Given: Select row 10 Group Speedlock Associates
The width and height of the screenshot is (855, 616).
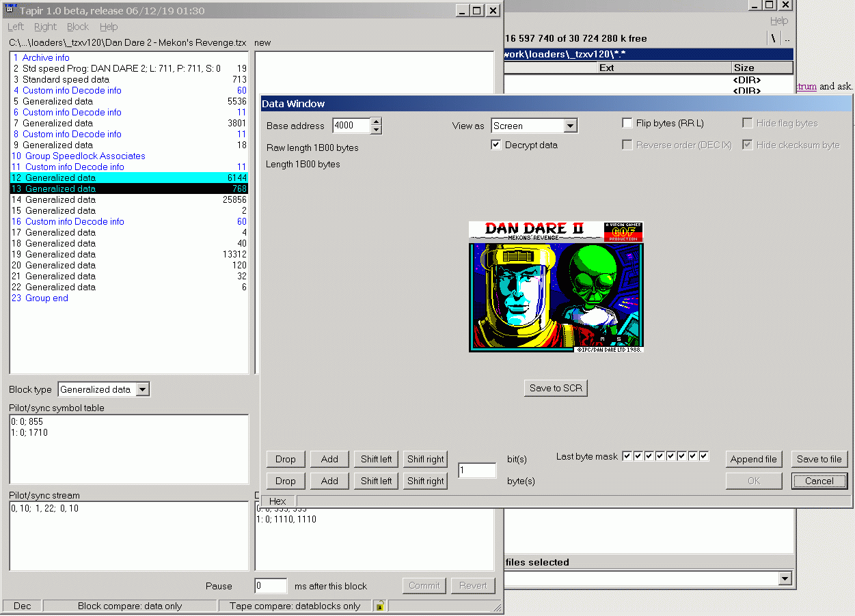Looking at the screenshot, I should click(x=129, y=156).
